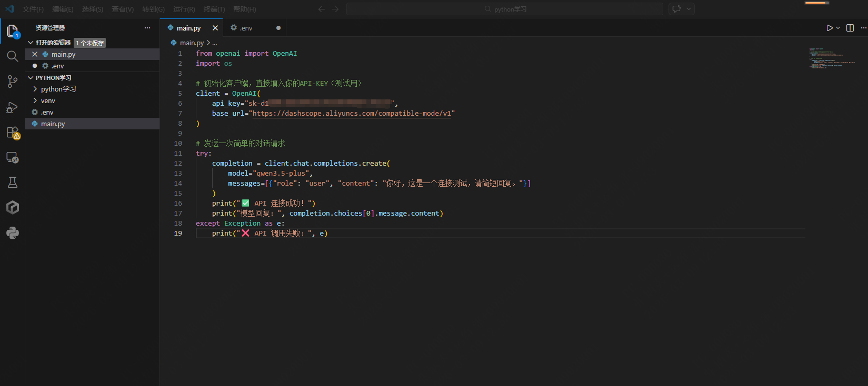Switch to the main.py tab

[x=192, y=28]
